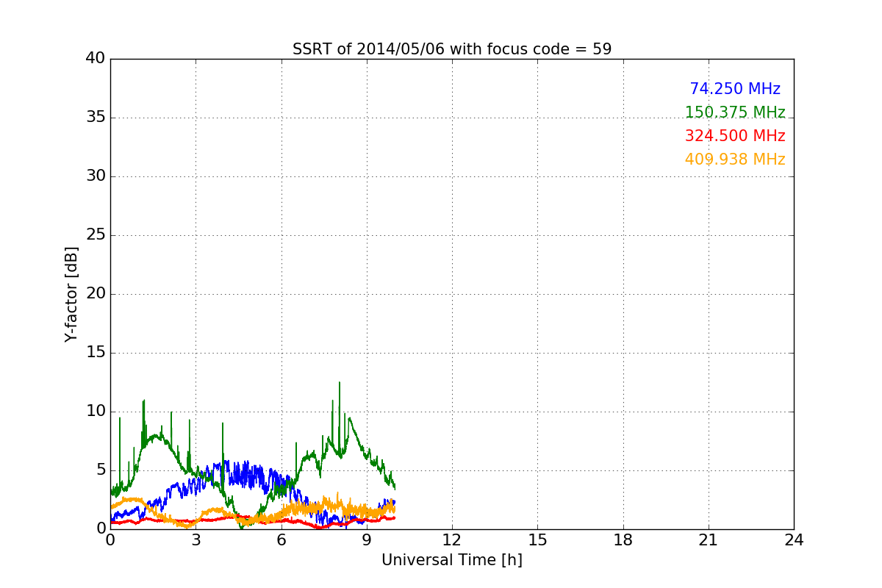Screen dimensions: 882x588
Task: Click the x-axis tick label 12
Action: pos(452,539)
